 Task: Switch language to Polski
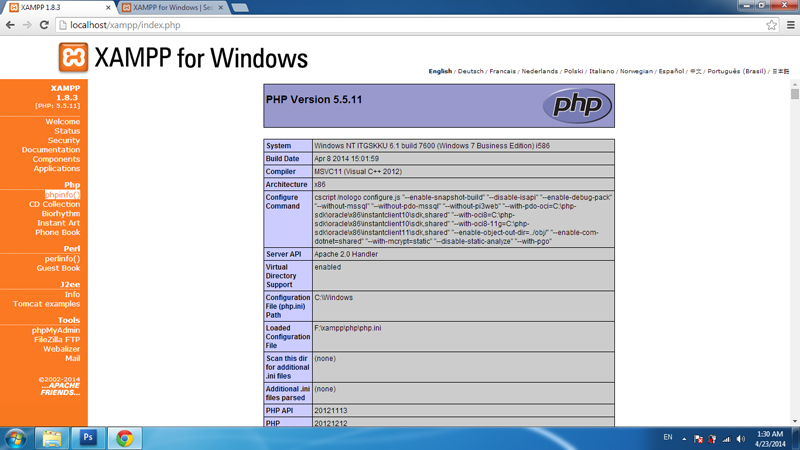[573, 71]
